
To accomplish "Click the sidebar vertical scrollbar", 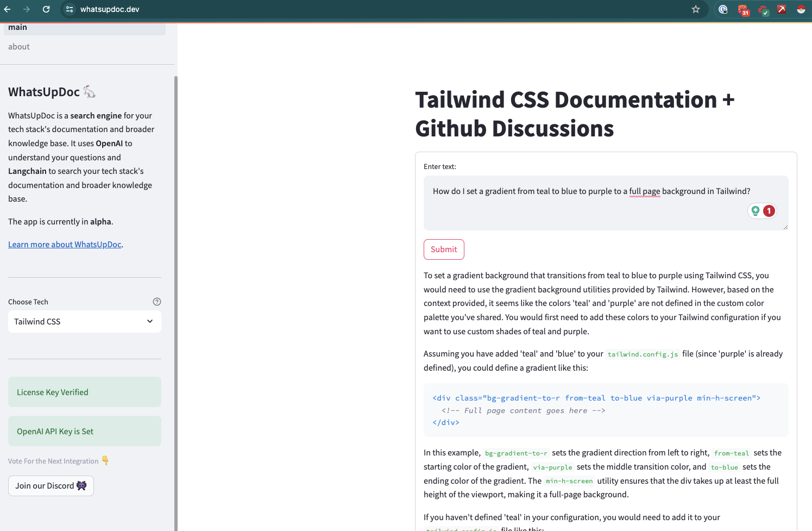I will (x=175, y=303).
